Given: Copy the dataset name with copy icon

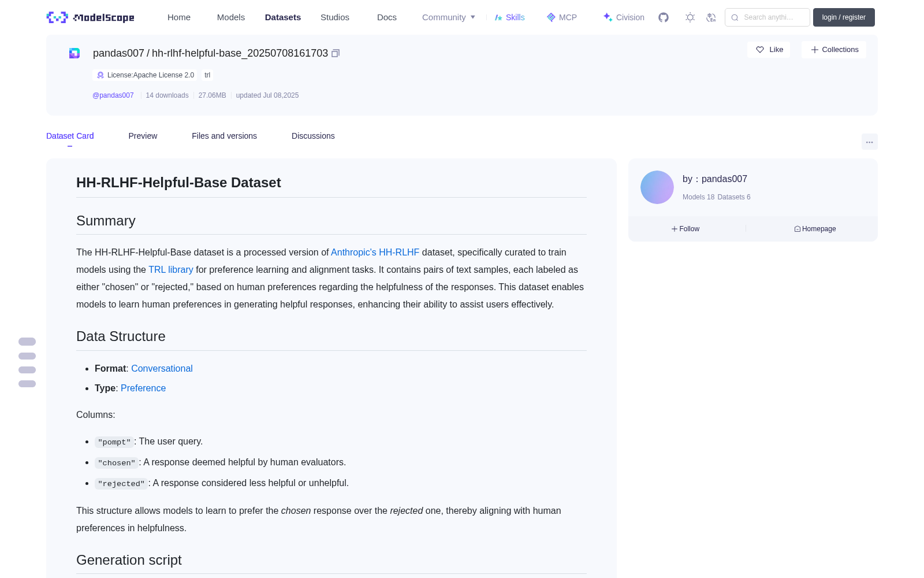Looking at the screenshot, I should pyautogui.click(x=336, y=53).
